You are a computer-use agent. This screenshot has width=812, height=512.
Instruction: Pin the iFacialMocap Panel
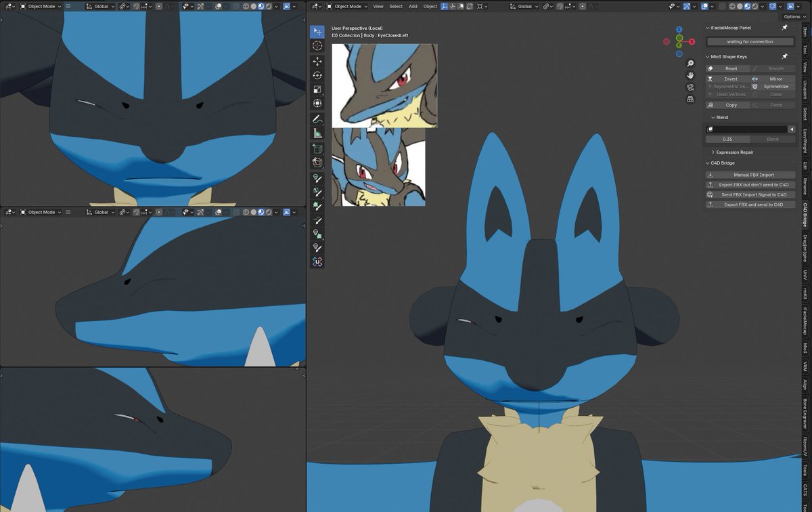[x=784, y=28]
